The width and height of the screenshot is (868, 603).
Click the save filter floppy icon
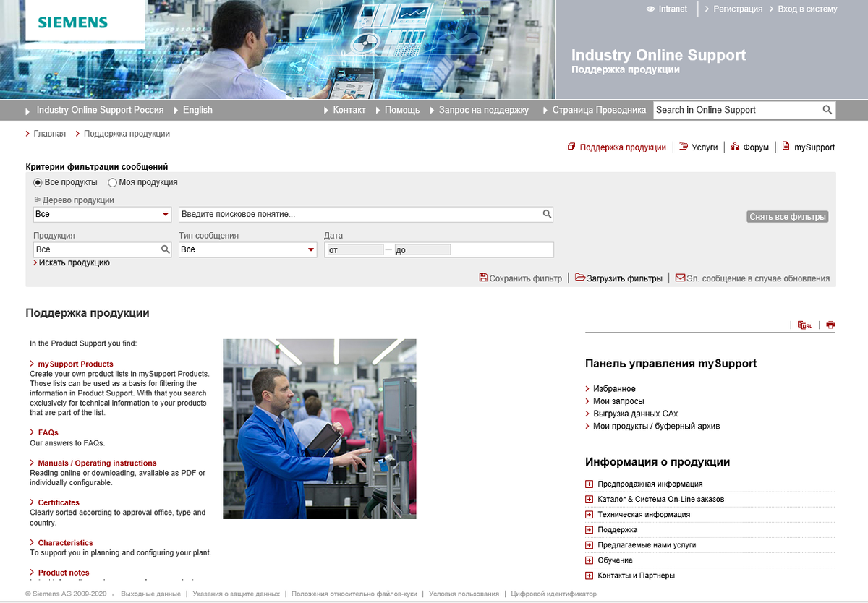pyautogui.click(x=483, y=278)
